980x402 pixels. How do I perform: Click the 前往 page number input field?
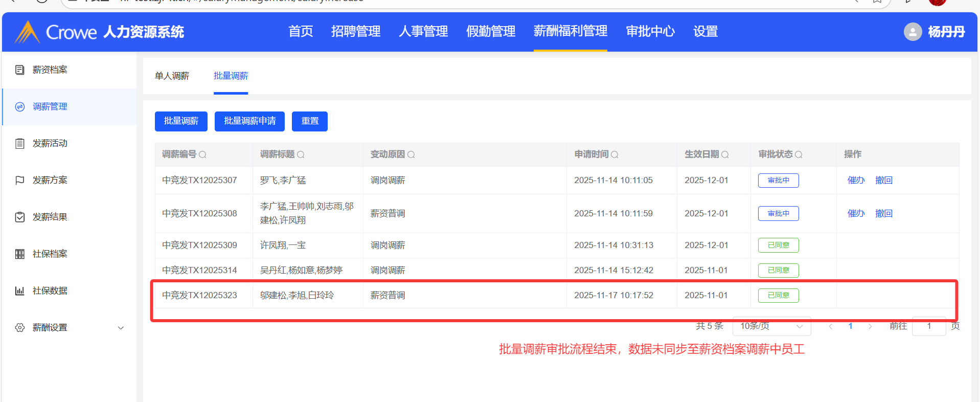(928, 326)
